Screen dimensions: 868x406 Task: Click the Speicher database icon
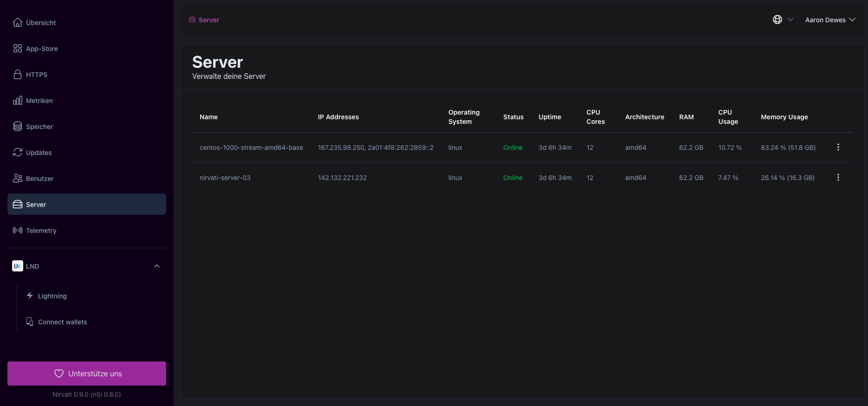[x=18, y=126]
